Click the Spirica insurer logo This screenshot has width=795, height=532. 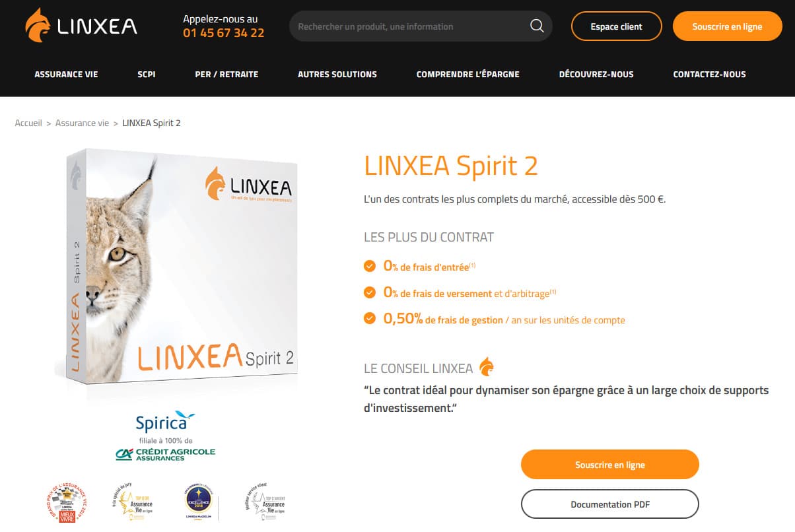pyautogui.click(x=165, y=422)
